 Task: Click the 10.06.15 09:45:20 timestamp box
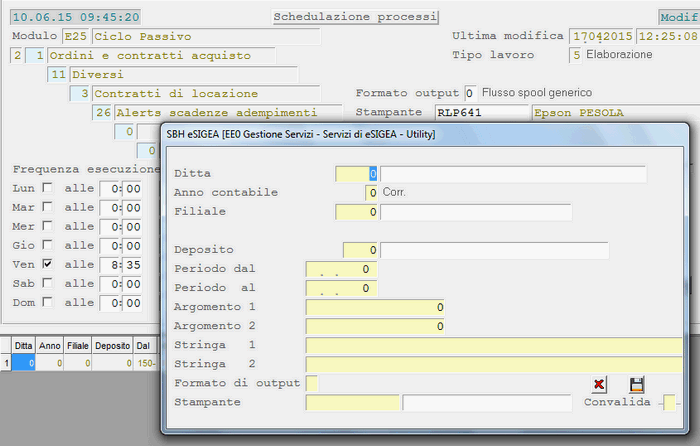(76, 17)
